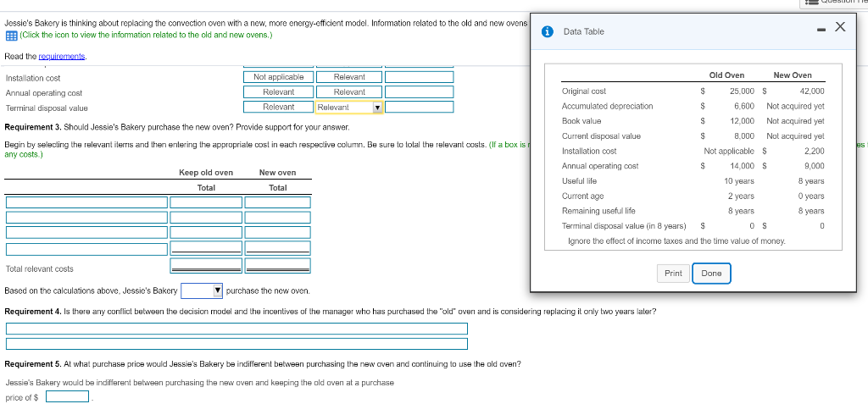Click the Terminal disposal value first Relevant box
Viewport: 868px width, 415px height.
point(278,107)
